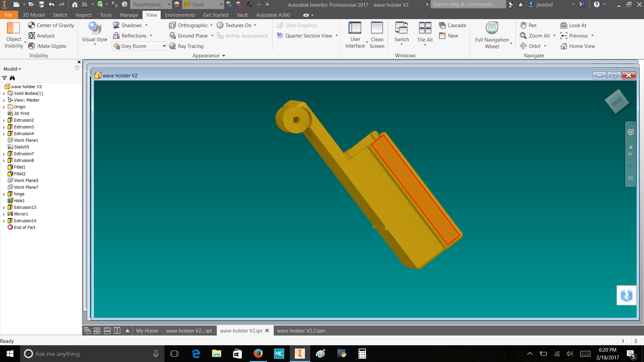Image resolution: width=644 pixels, height=362 pixels.
Task: Toggle Textures On setting
Action: [234, 25]
